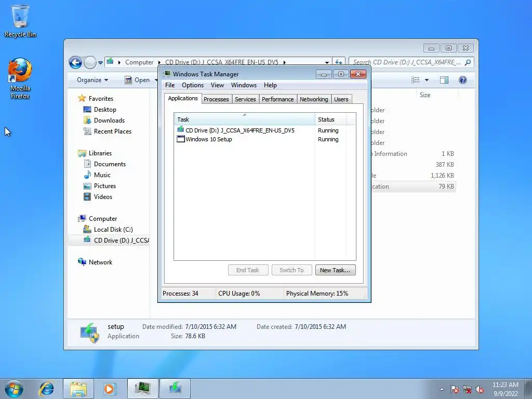Click the Task Manager taskbar icon

click(x=143, y=389)
